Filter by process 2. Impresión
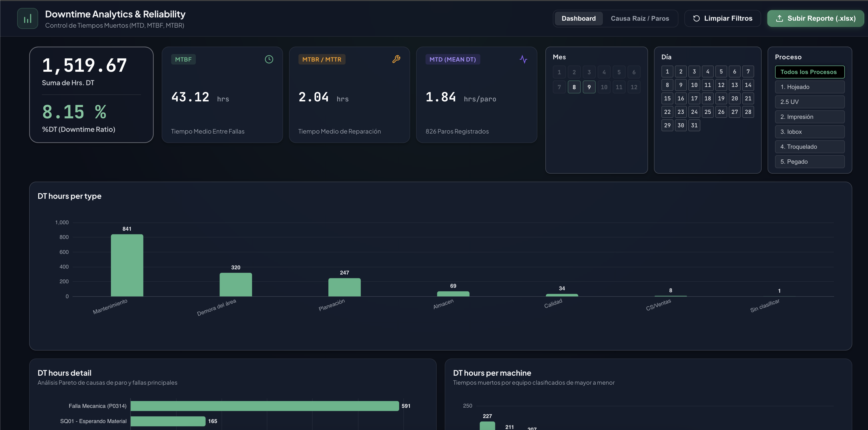The height and width of the screenshot is (430, 868). coord(810,117)
